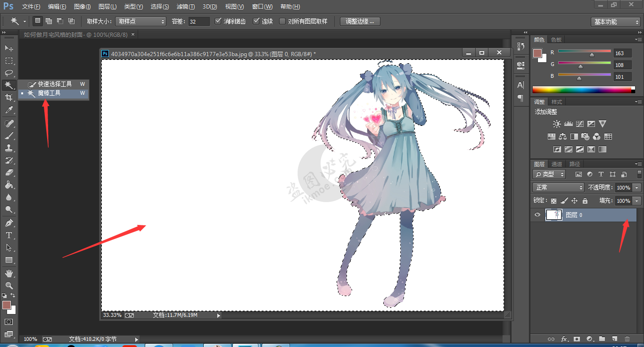Hide 图层 0 with eye icon
The height and width of the screenshot is (347, 644).
click(x=537, y=215)
